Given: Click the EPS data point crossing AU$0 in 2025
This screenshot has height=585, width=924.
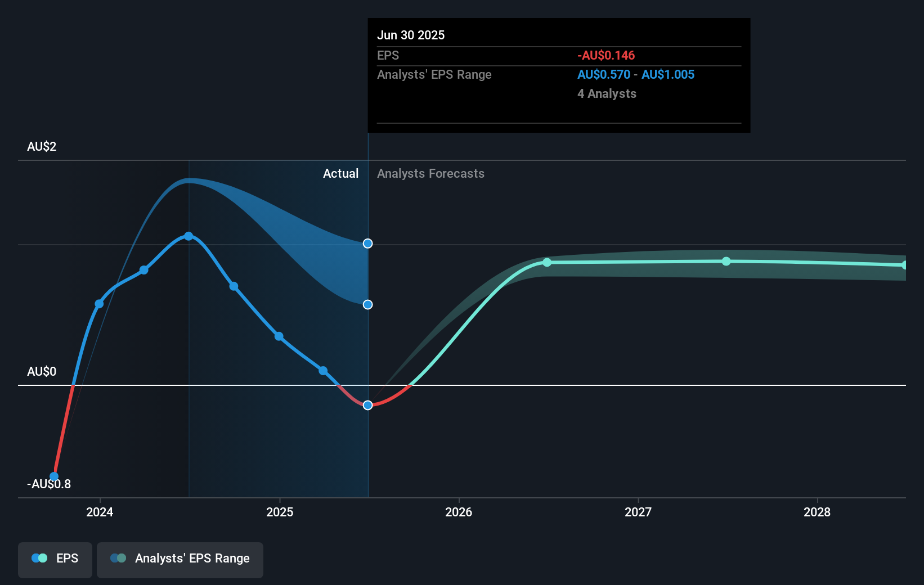Looking at the screenshot, I should click(x=323, y=371).
